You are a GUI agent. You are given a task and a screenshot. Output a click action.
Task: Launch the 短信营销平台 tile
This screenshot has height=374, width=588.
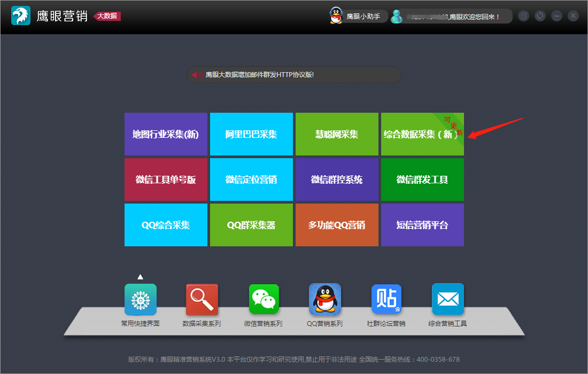point(422,225)
